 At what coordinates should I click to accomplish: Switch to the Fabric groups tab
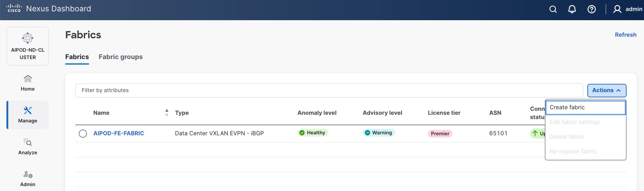point(121,57)
